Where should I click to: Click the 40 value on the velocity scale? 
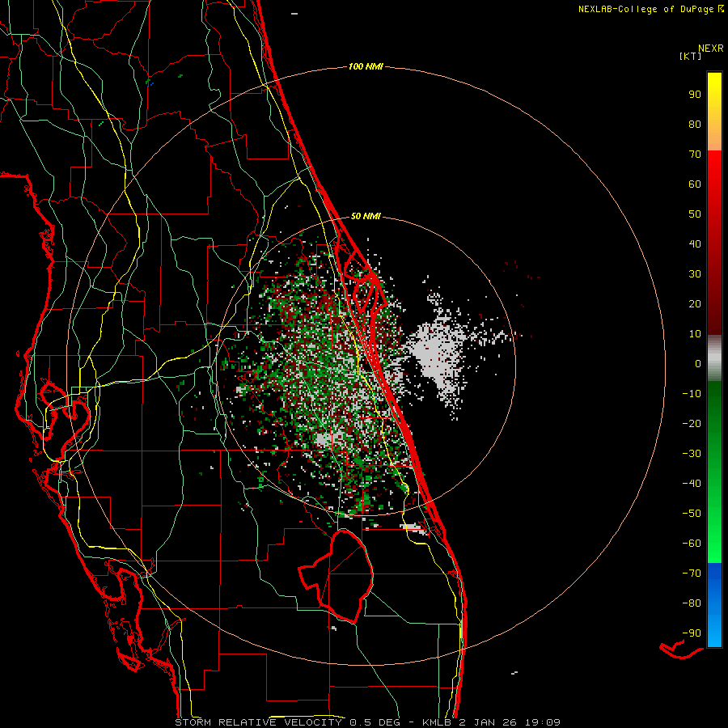tap(695, 243)
